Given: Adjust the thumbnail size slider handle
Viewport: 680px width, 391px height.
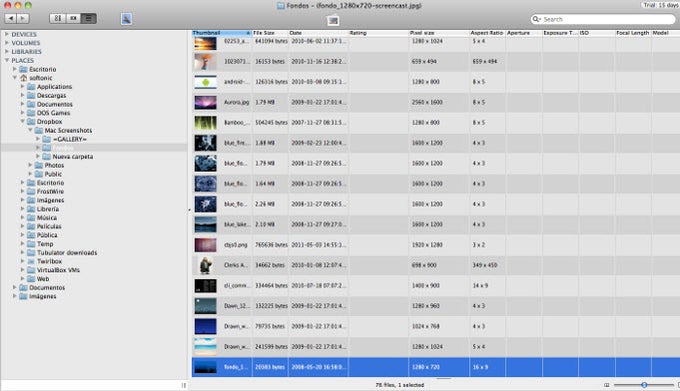Looking at the screenshot, I should pos(644,384).
